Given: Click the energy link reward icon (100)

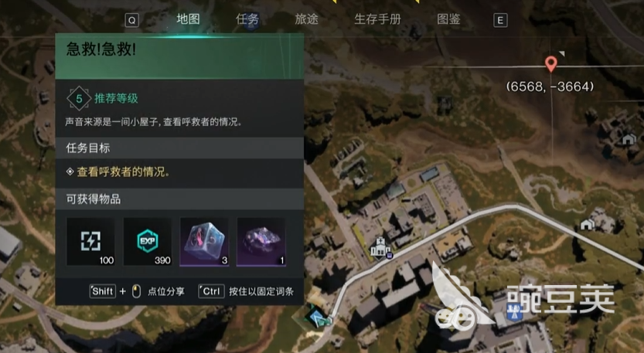Looking at the screenshot, I should point(90,241).
